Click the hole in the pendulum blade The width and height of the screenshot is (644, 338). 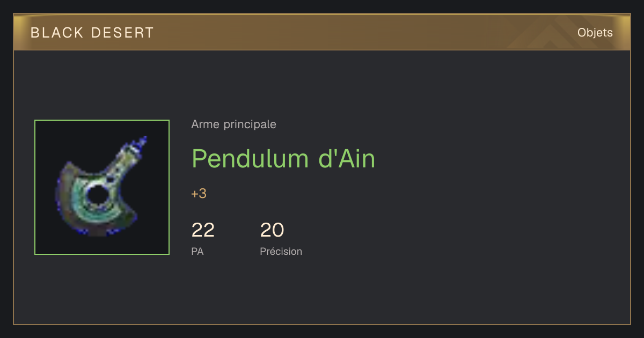coord(97,195)
